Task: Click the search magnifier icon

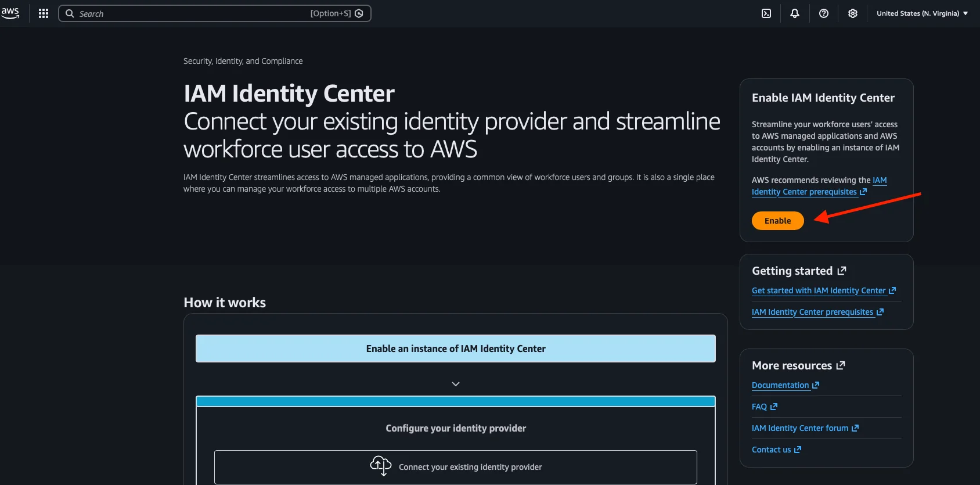Action: point(70,13)
